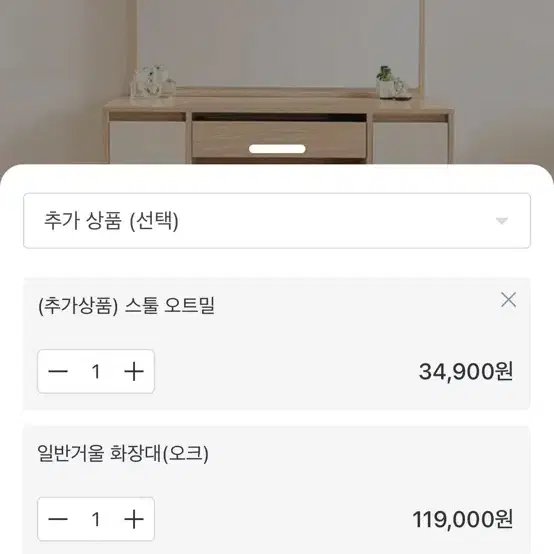
Task: Open the 추가 상품 (선택) dropdown
Action: [x=277, y=221]
